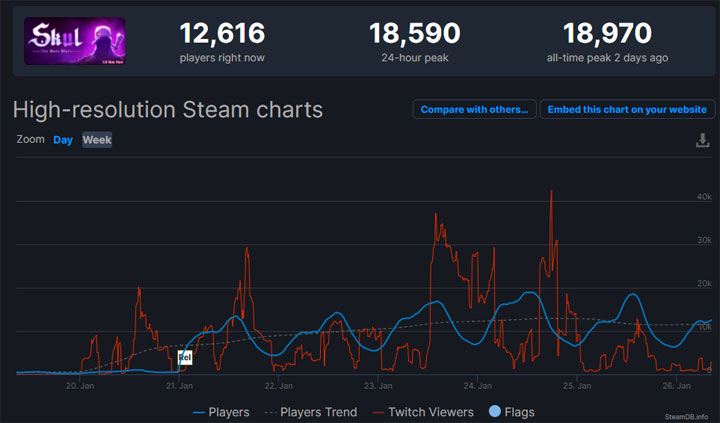This screenshot has width=720, height=423.
Task: Set chart zoom to Day
Action: point(63,140)
